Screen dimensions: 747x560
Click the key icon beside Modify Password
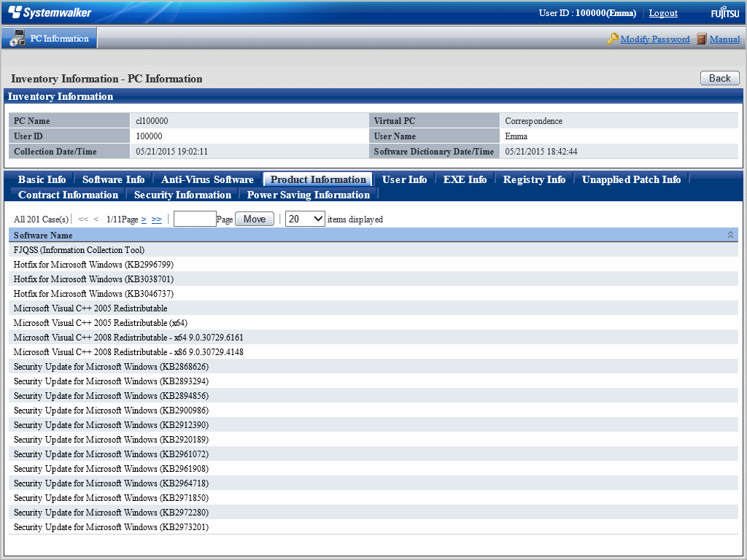point(612,39)
